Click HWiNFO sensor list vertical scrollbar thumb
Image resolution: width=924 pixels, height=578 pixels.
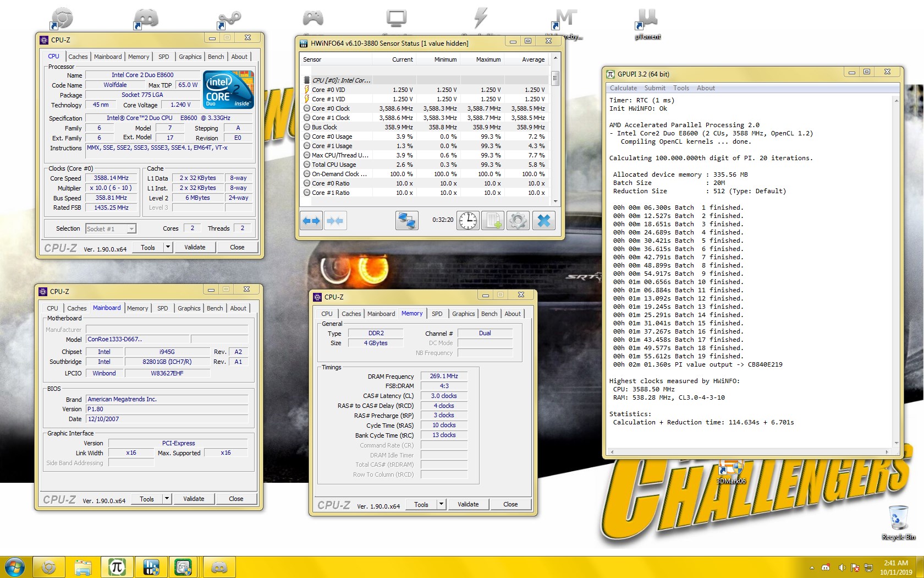tap(555, 78)
